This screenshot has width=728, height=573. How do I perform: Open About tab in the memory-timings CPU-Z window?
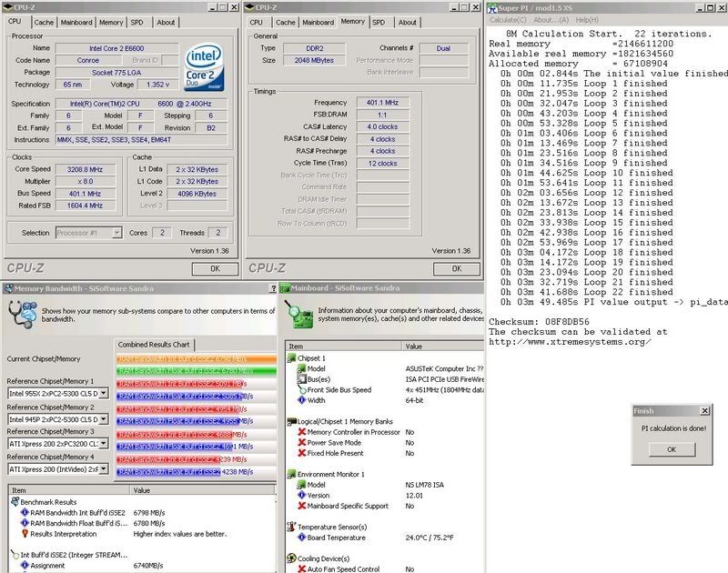coord(407,22)
